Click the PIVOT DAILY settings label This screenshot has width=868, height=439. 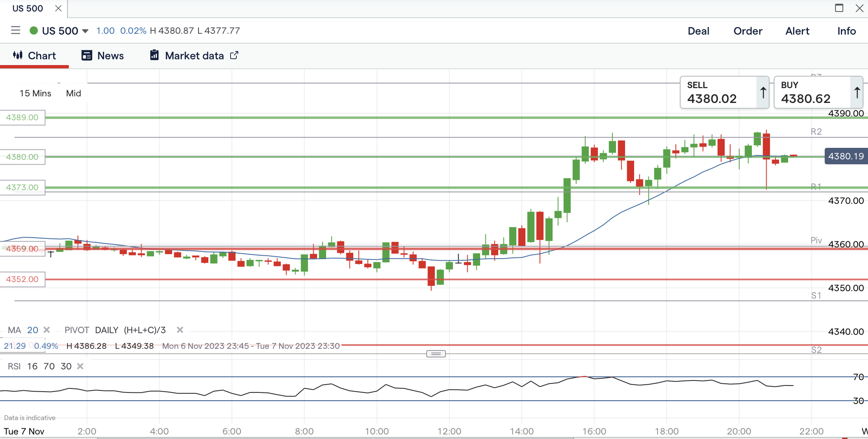click(x=115, y=330)
